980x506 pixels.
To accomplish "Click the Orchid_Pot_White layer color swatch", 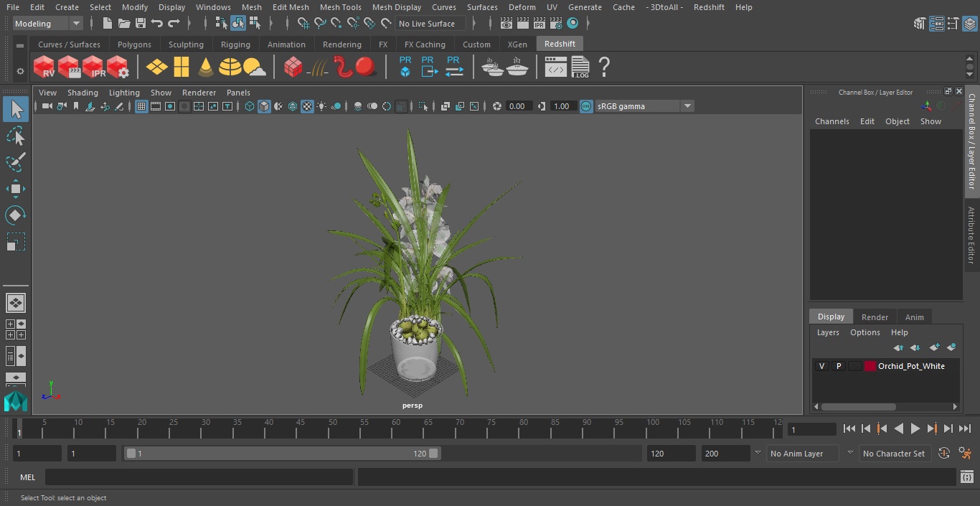I will pos(870,366).
